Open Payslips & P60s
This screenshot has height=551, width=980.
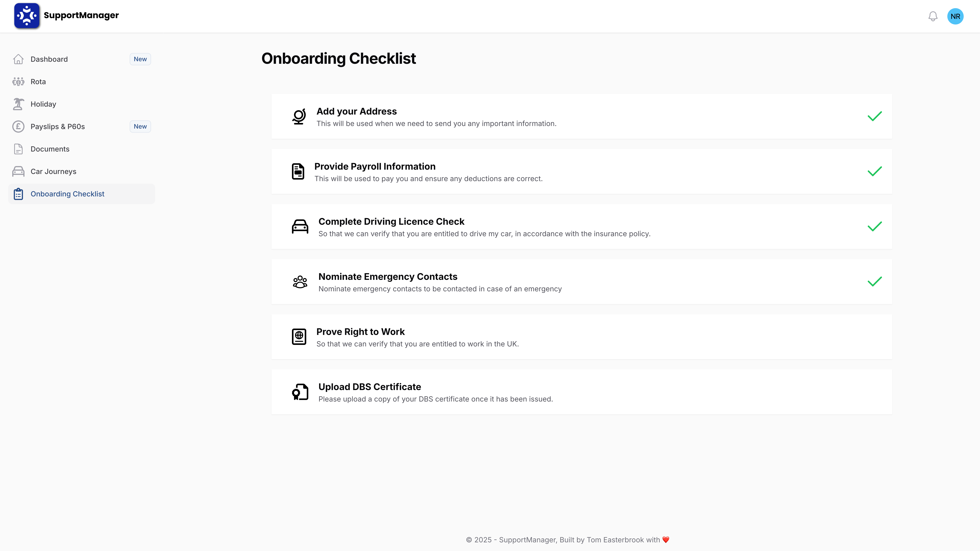(x=81, y=127)
